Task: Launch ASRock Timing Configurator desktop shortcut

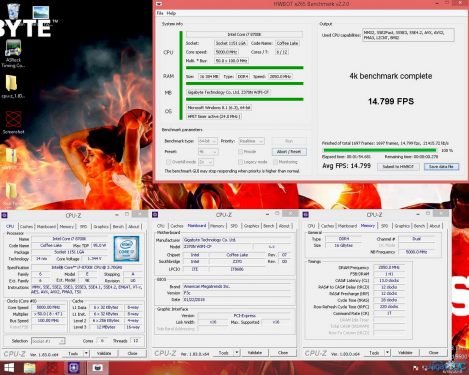Action: (x=13, y=48)
